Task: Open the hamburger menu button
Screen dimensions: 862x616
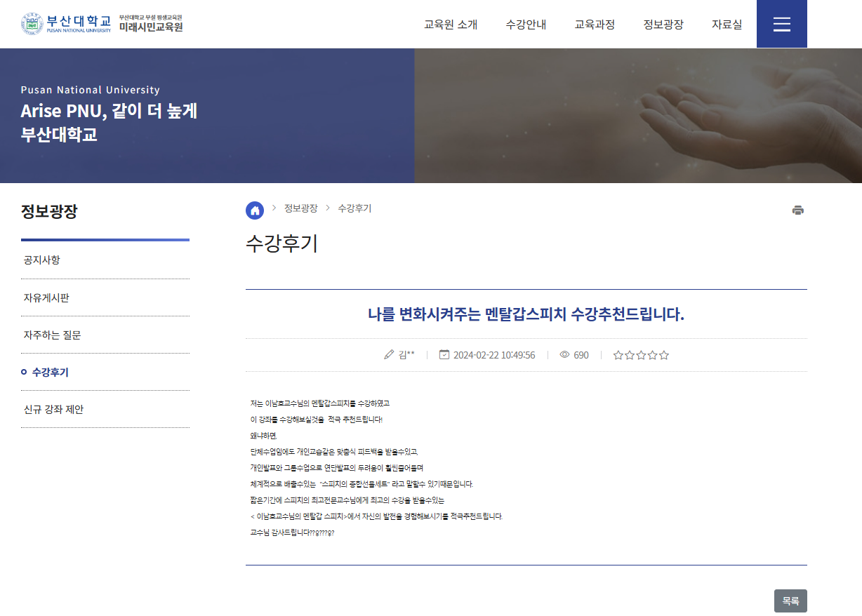Action: 781,24
